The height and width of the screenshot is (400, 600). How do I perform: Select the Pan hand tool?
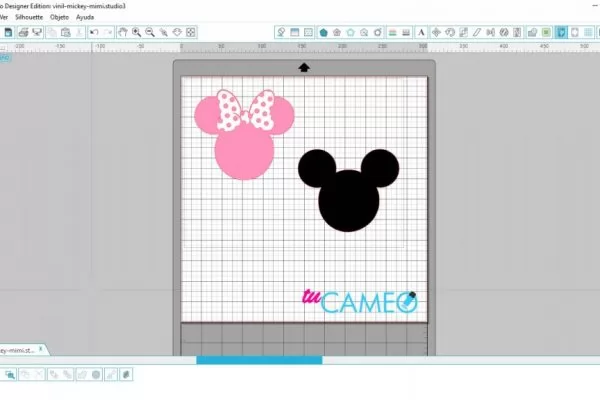[x=122, y=32]
